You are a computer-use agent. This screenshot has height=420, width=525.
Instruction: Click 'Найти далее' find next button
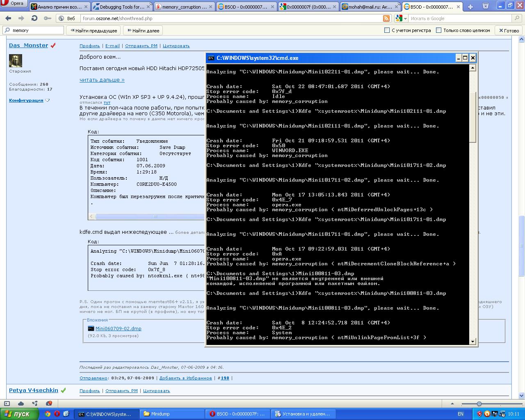click(x=143, y=30)
